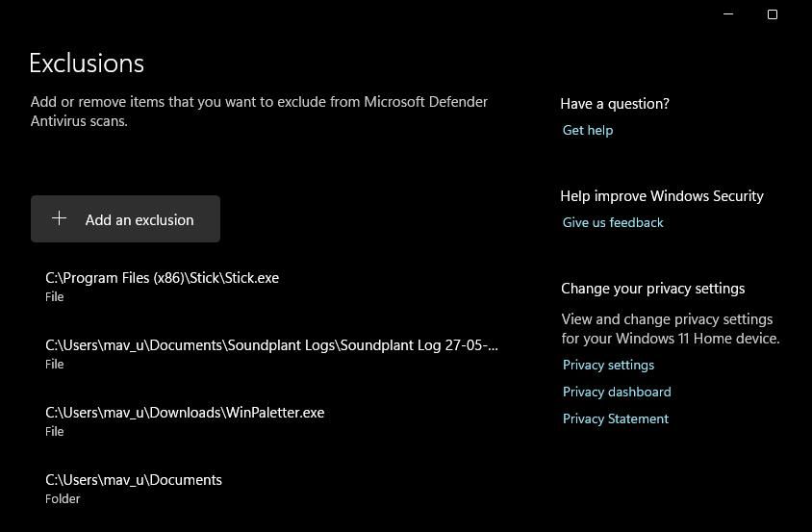Click the 'File' label under Stick.exe

click(x=55, y=297)
